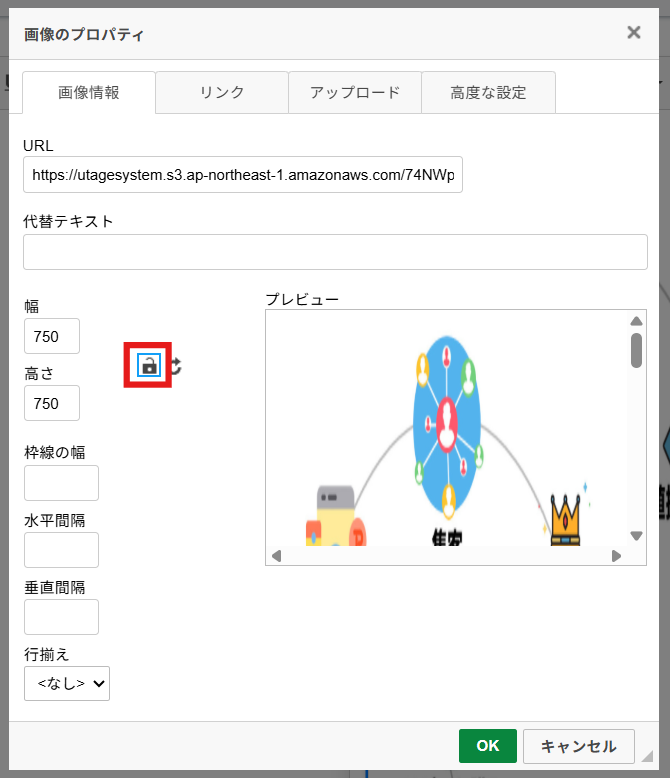Click the dialog resize grip corner

[647, 756]
